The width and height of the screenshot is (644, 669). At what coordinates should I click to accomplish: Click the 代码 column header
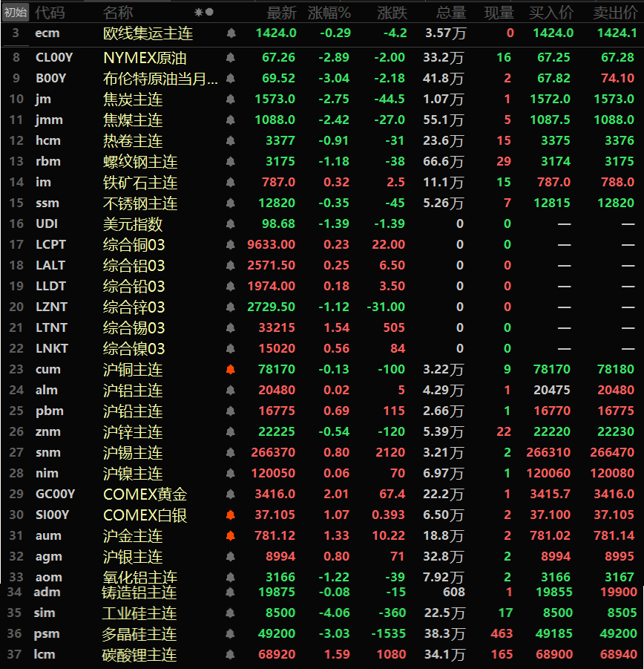click(x=50, y=13)
